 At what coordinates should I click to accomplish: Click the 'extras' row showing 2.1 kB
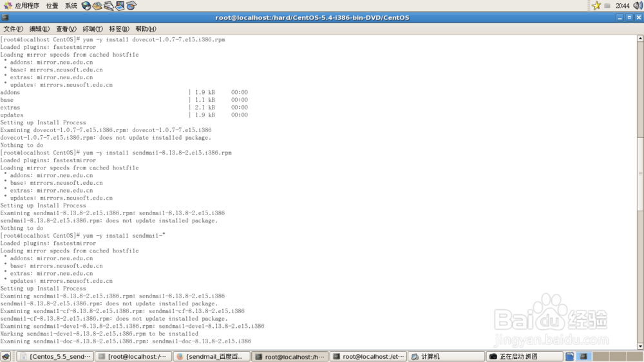[124, 108]
